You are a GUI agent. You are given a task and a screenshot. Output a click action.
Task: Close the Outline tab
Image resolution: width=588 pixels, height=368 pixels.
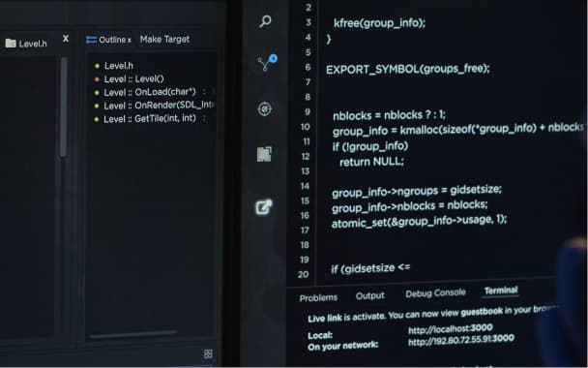point(130,41)
